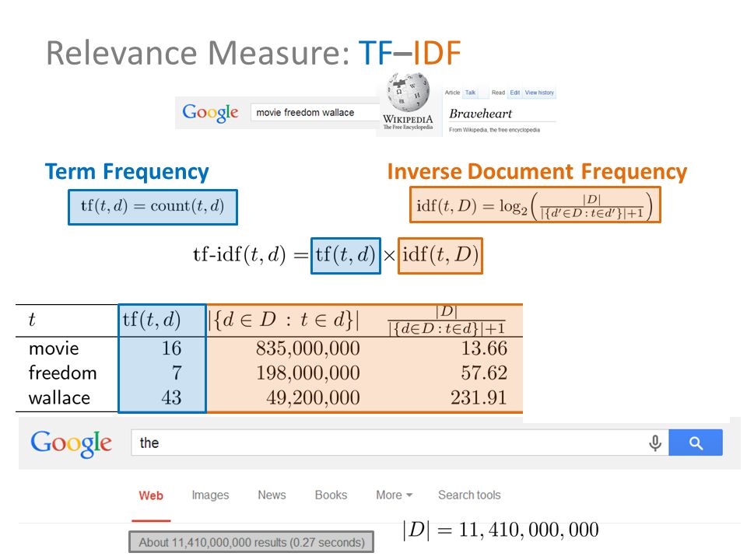
Task: Click the Braveheart article title
Action: [x=480, y=114]
